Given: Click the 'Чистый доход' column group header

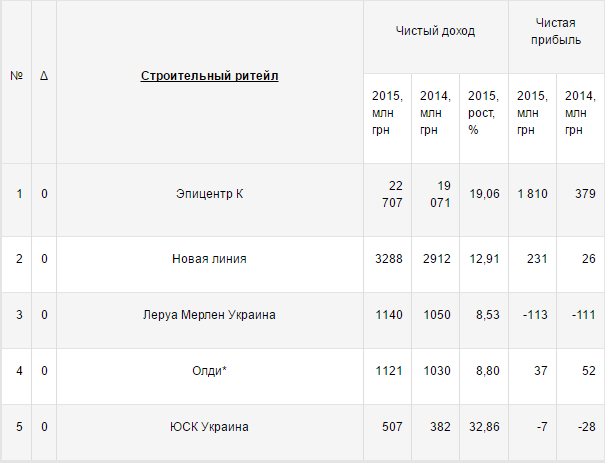Looking at the screenshot, I should pos(434,31).
